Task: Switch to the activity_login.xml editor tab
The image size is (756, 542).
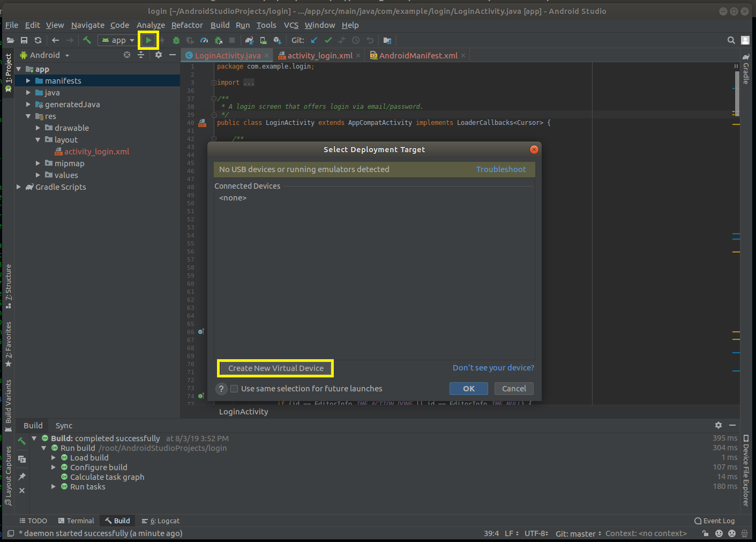Action: pyautogui.click(x=319, y=56)
